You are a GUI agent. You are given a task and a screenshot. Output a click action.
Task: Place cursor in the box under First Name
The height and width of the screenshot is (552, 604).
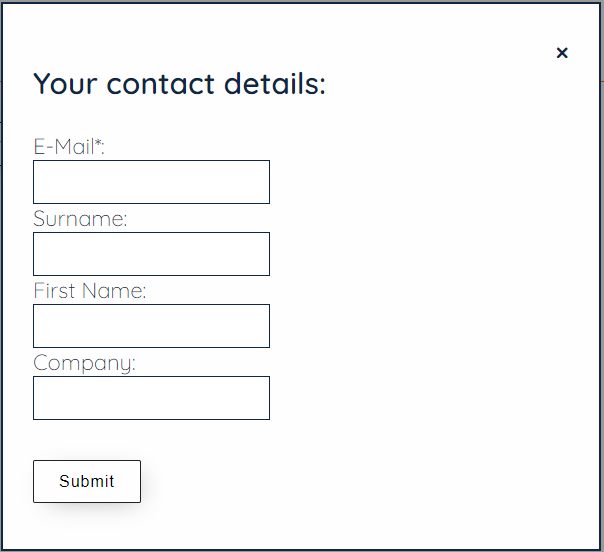pos(151,326)
